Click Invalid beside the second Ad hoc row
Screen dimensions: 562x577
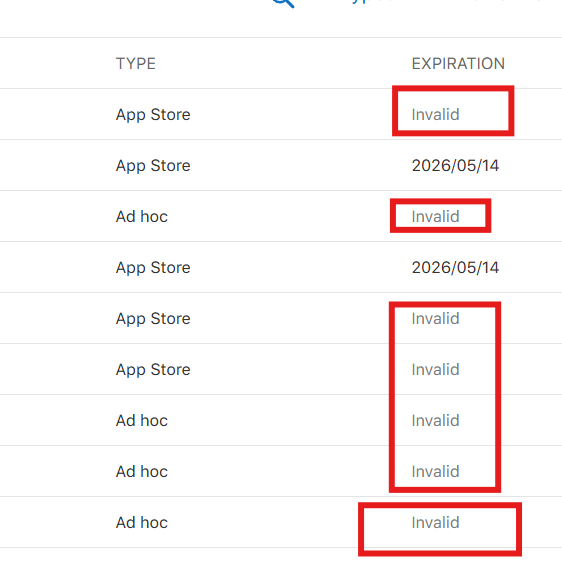coord(435,421)
